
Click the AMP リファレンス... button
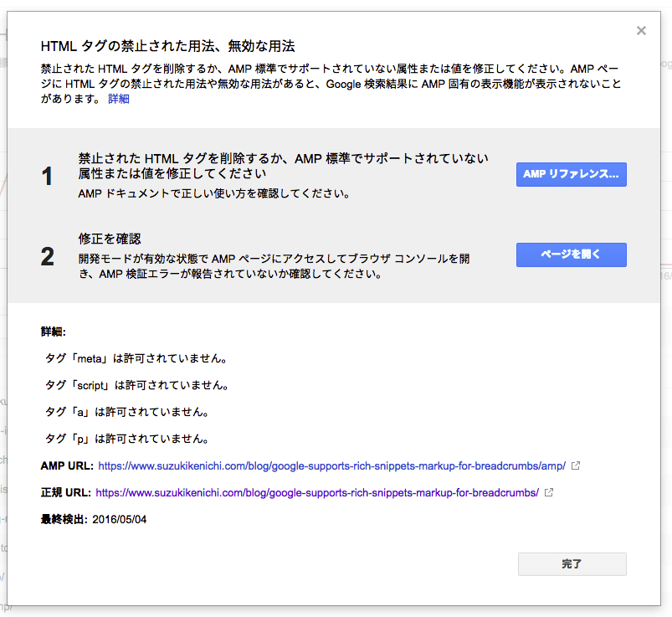(571, 174)
